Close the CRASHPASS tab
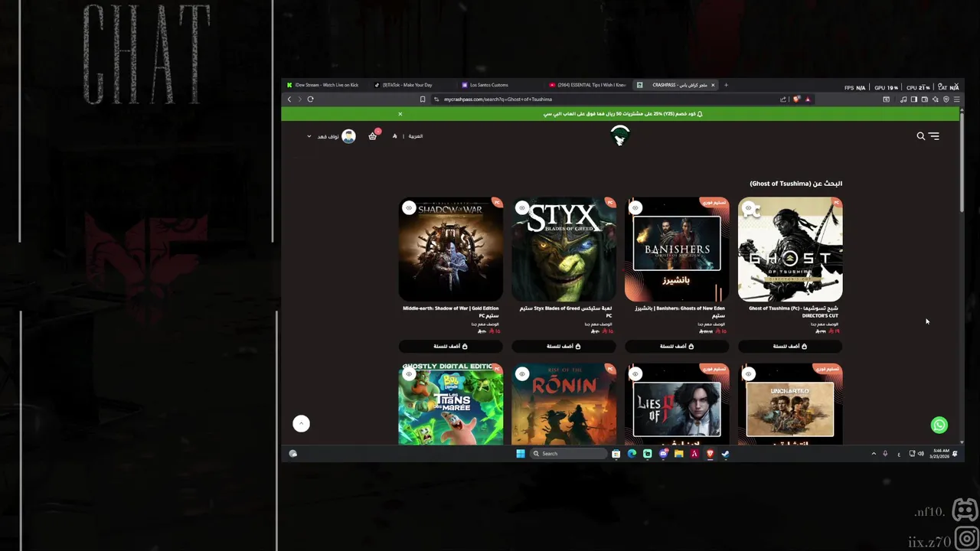 (x=713, y=85)
